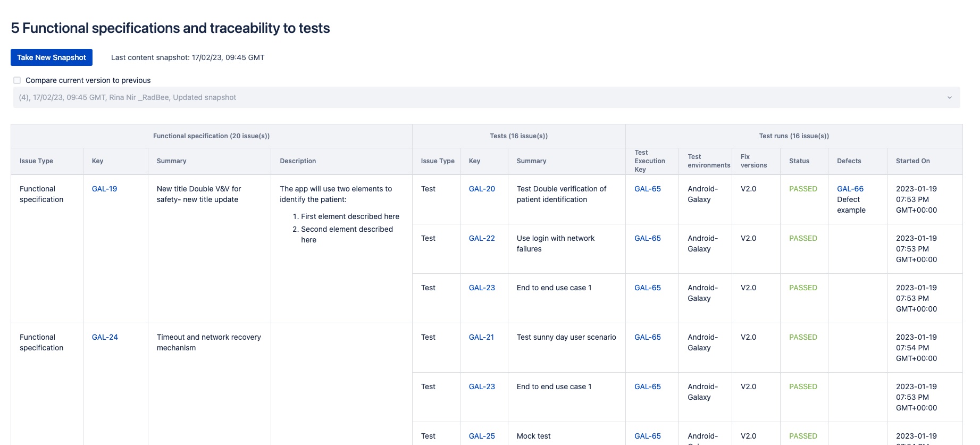Click the Started On column header
This screenshot has height=445, width=980.
(x=912, y=161)
